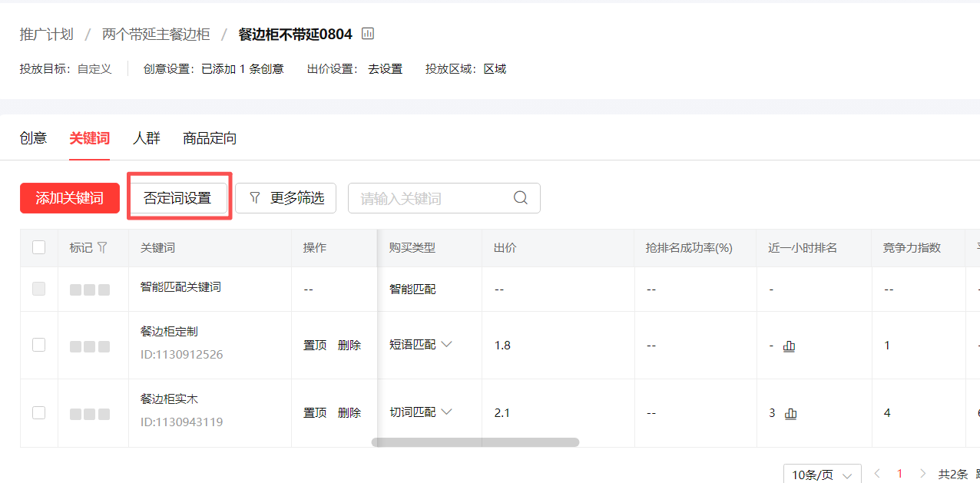Select the checkbox for keyword 餐边柜定制
This screenshot has height=483, width=980.
click(38, 345)
